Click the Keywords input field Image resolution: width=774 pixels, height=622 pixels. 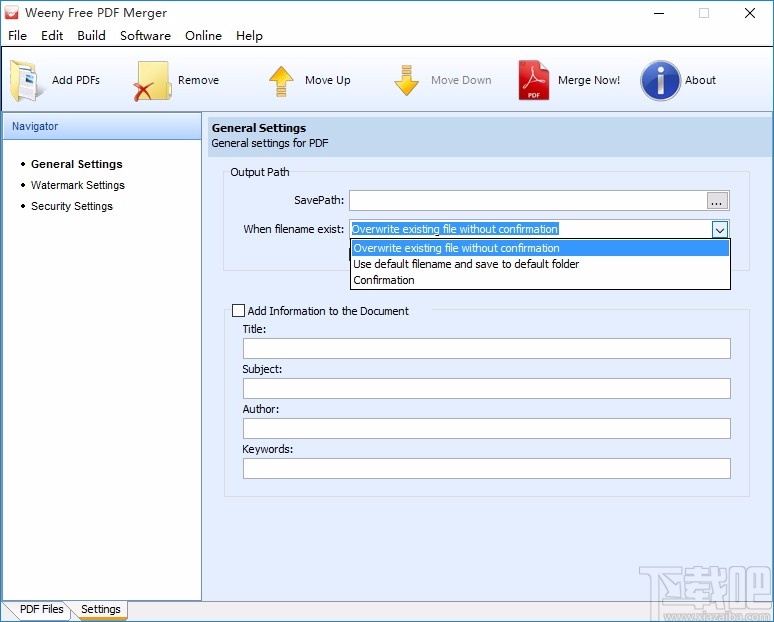tap(486, 468)
